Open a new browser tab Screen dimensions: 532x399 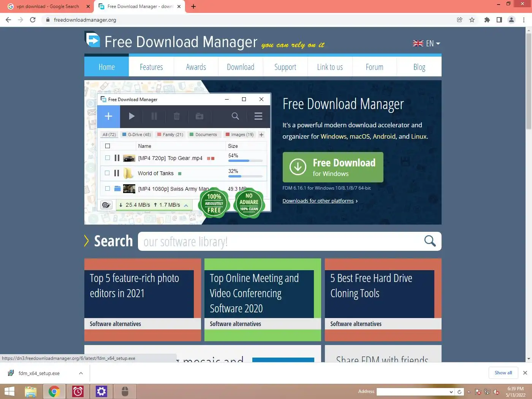coord(193,6)
